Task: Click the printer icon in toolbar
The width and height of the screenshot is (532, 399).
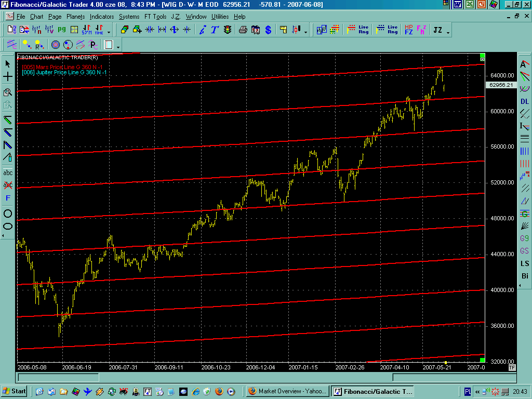Action: (243, 30)
